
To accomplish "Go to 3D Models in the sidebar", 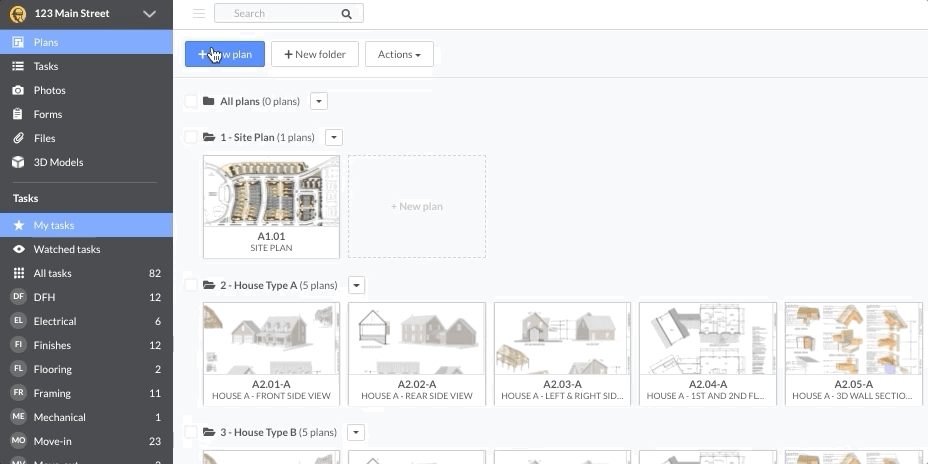I will point(86,162).
